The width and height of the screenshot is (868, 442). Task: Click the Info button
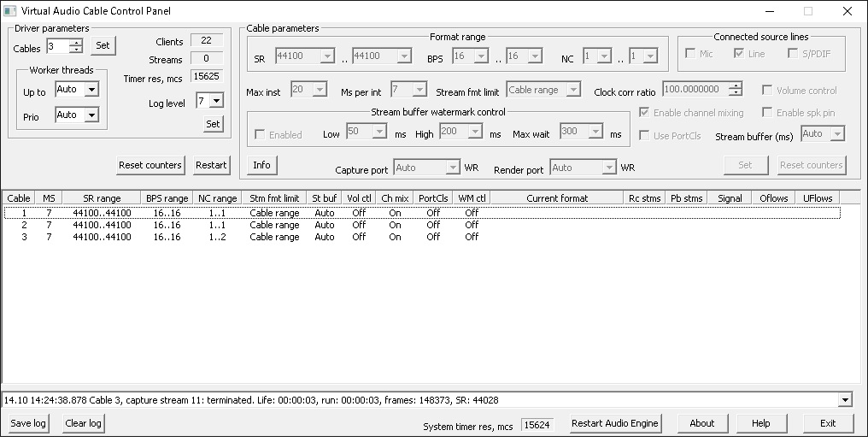point(261,165)
